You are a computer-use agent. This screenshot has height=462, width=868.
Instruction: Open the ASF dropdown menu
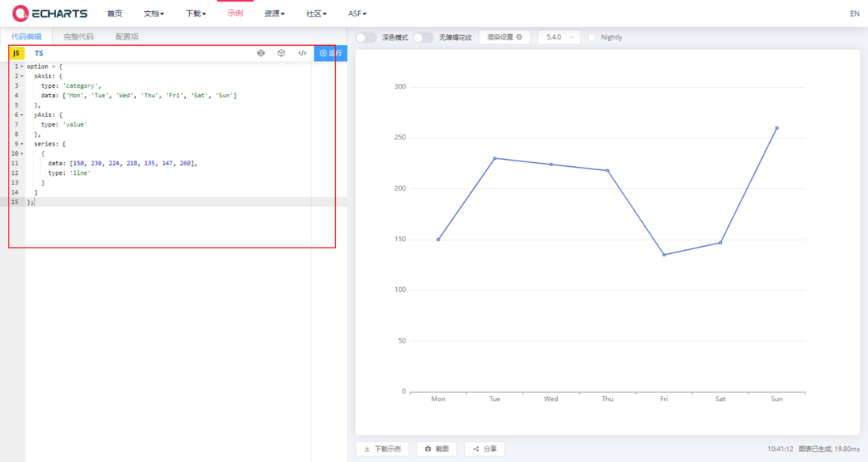tap(357, 13)
